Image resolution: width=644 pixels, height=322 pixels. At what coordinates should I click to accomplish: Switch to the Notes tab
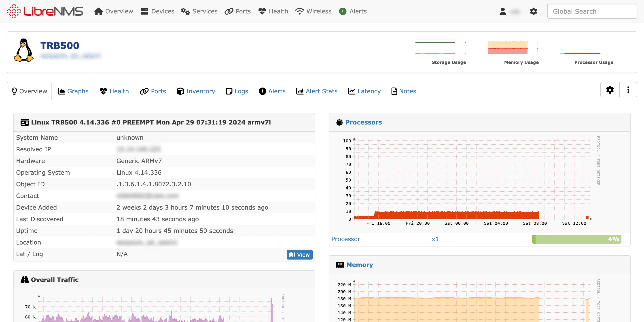403,91
